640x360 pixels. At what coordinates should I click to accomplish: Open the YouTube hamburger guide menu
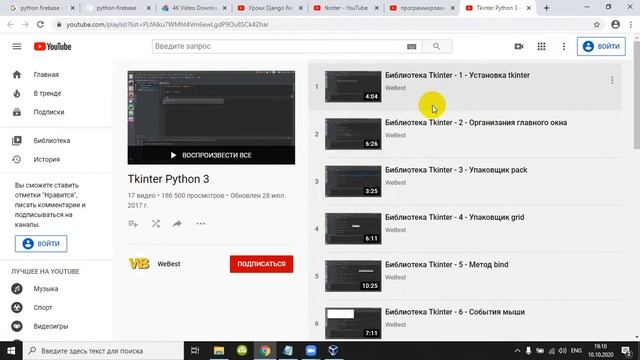click(17, 47)
